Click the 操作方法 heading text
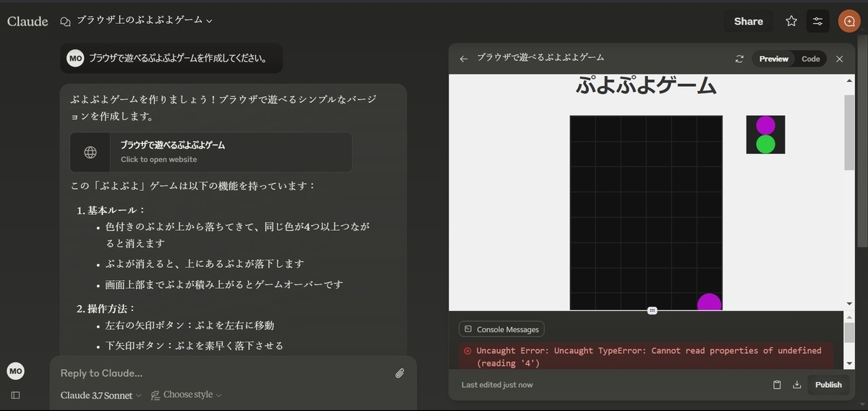 (x=111, y=308)
